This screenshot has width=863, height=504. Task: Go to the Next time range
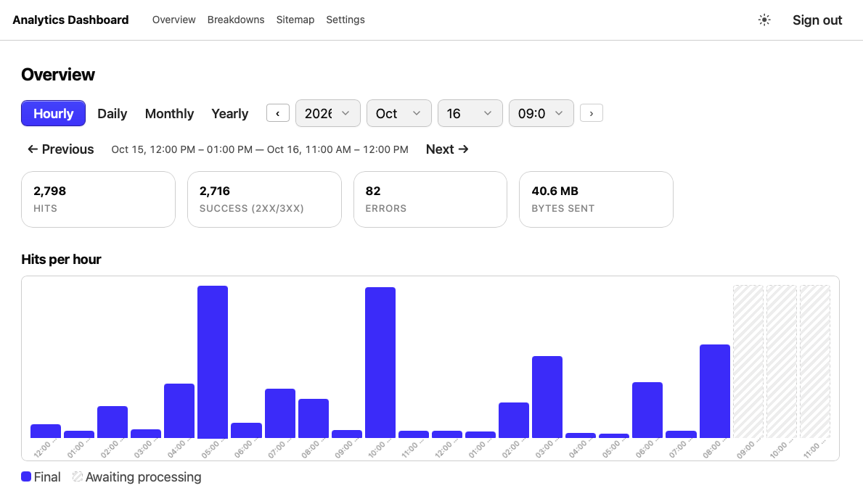(447, 149)
